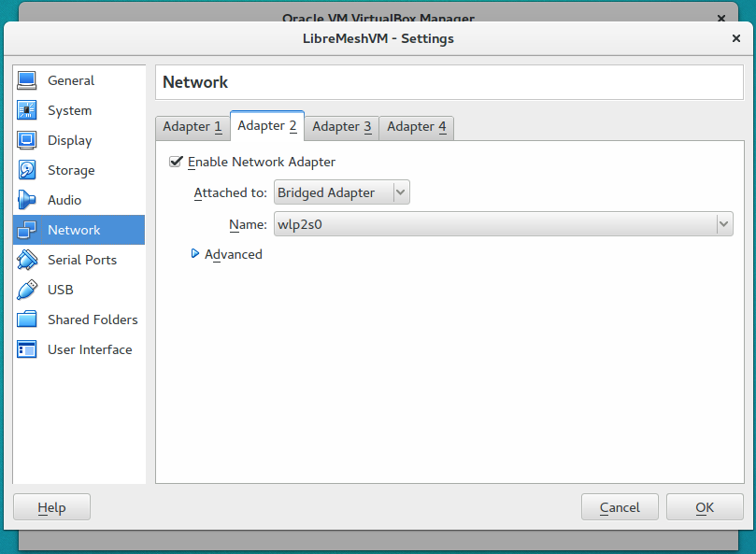
Task: Select Serial Ports settings entry
Action: pos(79,260)
